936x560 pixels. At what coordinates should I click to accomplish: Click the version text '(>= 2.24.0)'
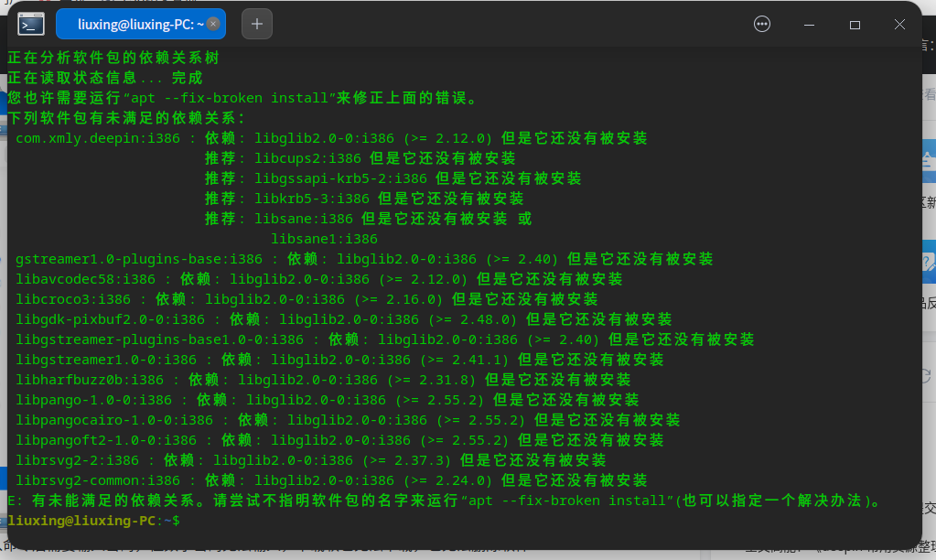(448, 480)
